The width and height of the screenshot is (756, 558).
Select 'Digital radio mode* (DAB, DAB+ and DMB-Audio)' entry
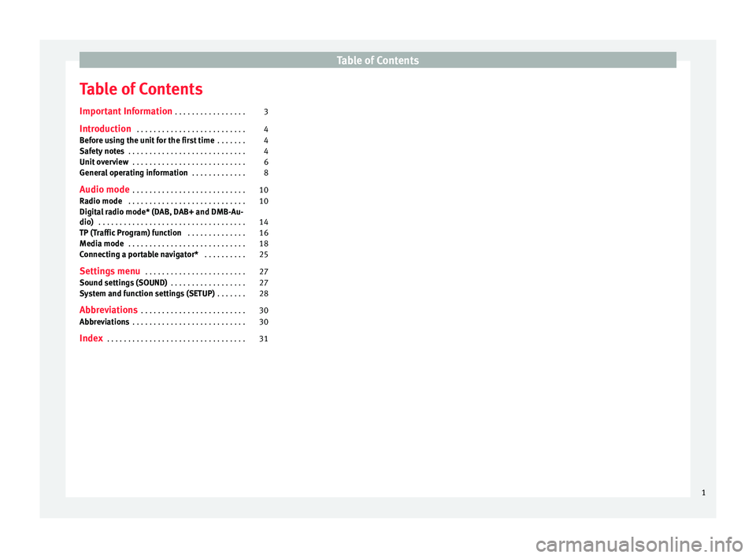coord(161,217)
